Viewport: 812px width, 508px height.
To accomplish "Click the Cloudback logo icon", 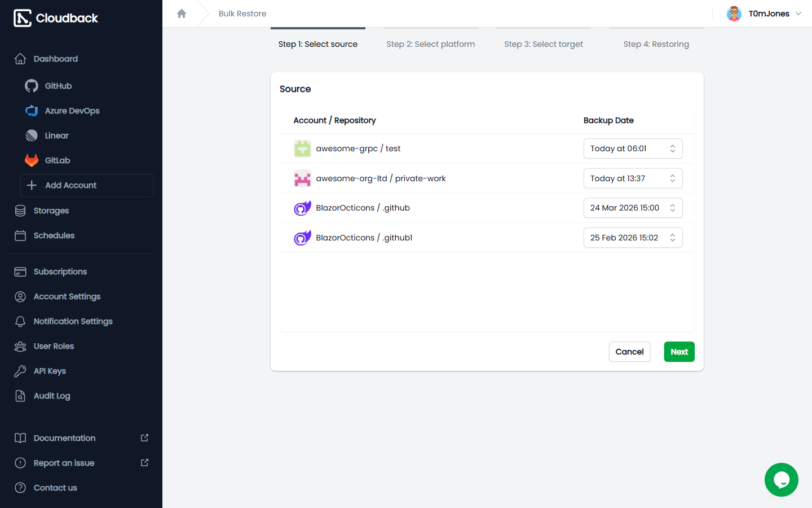I will [23, 18].
